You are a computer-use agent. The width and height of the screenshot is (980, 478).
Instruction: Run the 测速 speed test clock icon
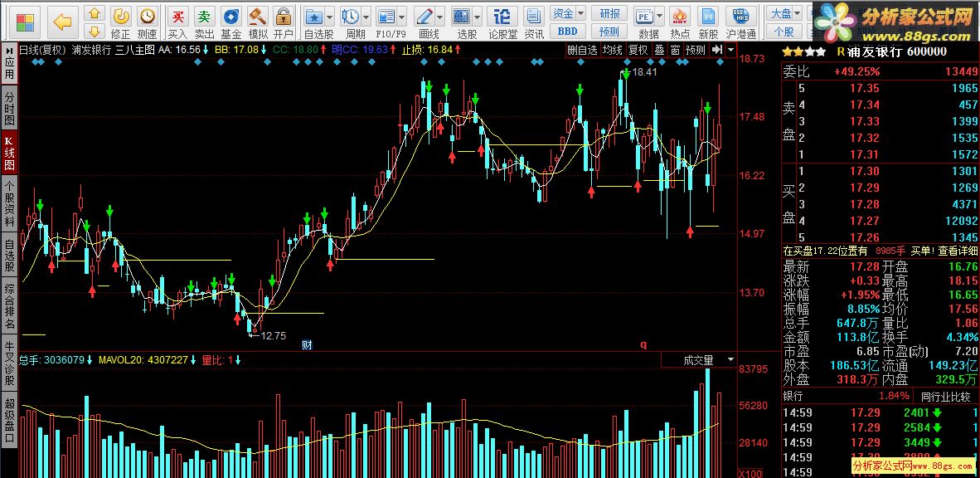coord(147,17)
